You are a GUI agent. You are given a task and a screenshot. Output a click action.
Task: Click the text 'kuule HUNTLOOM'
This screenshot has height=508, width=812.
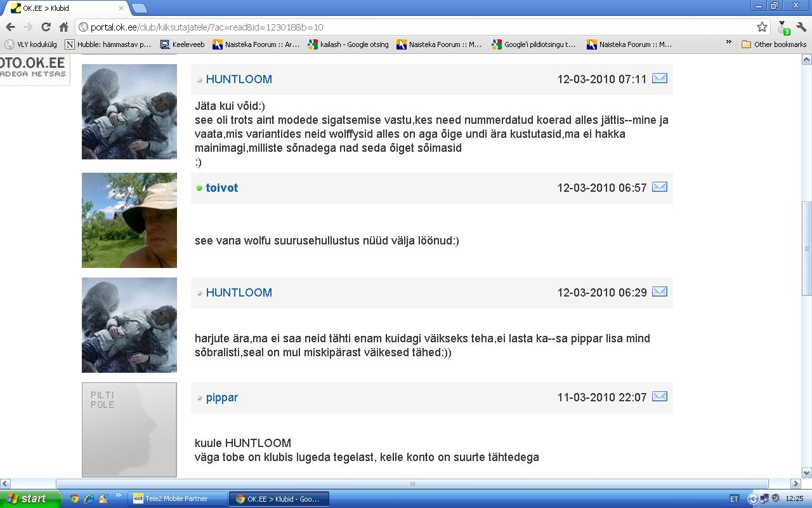243,443
